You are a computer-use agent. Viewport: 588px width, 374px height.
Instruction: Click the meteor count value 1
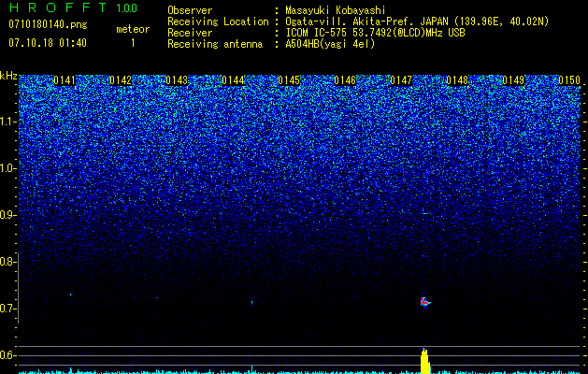[133, 43]
